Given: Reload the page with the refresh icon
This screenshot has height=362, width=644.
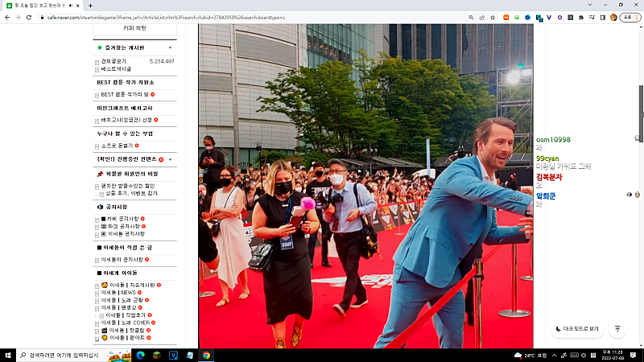Looking at the screenshot, I should pyautogui.click(x=31, y=17).
